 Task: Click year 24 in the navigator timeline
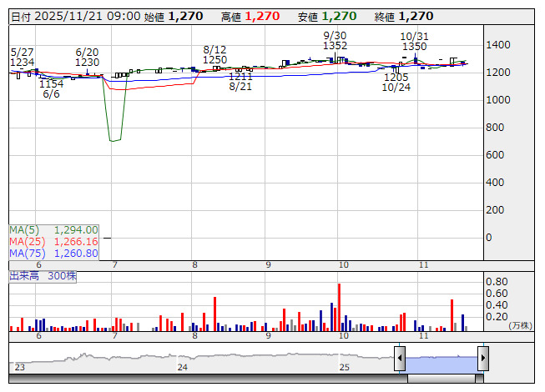[182, 366]
